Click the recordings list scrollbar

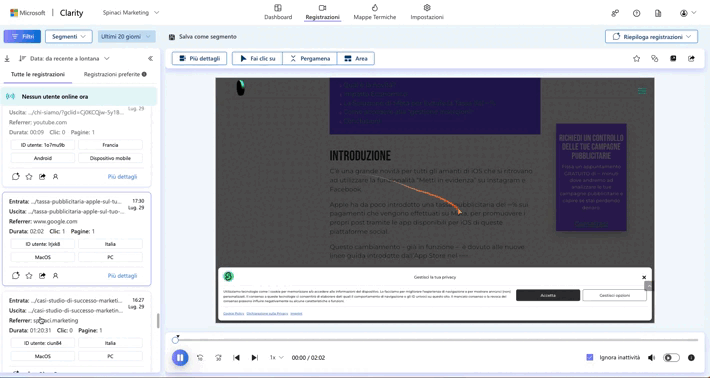(x=158, y=321)
